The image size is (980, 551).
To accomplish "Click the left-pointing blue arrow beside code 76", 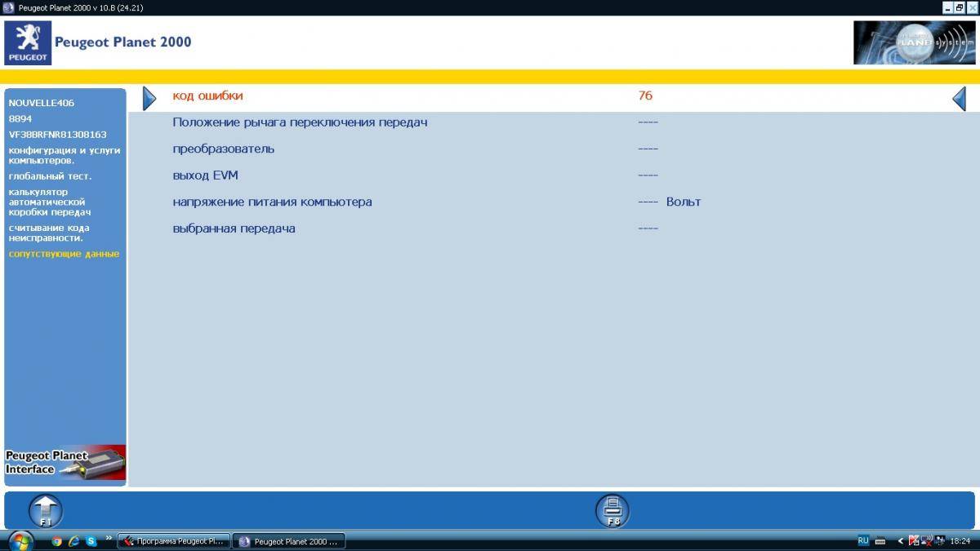I will click(959, 99).
